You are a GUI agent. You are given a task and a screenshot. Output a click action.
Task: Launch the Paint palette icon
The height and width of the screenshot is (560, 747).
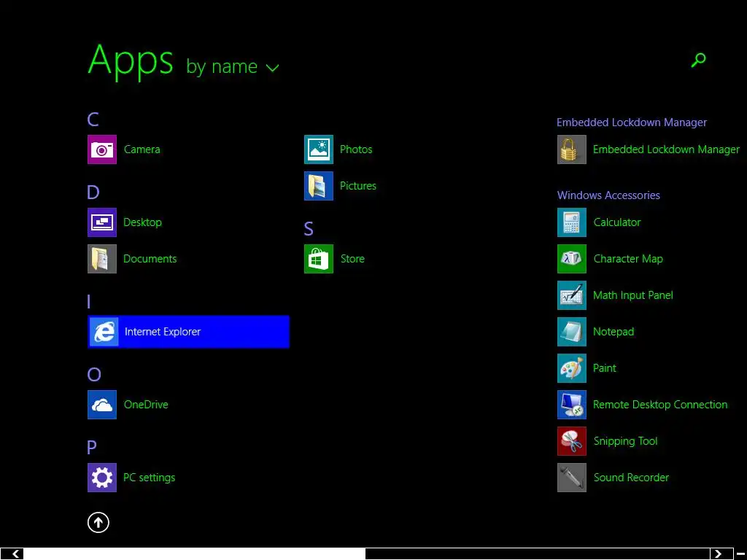point(572,368)
